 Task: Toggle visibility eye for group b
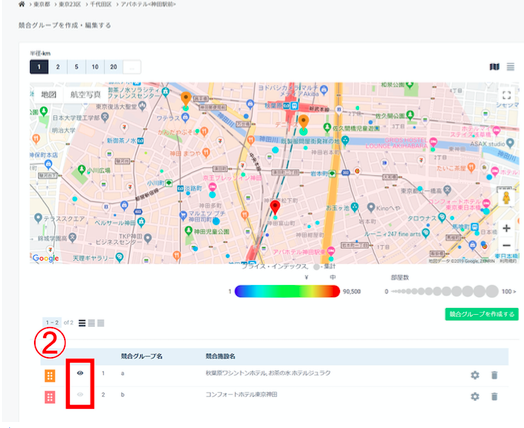click(x=80, y=395)
